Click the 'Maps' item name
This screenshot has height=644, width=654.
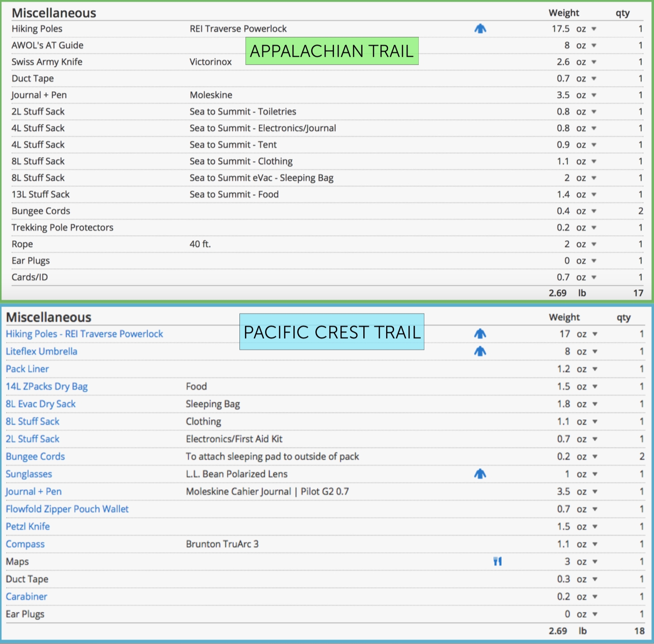[17, 562]
